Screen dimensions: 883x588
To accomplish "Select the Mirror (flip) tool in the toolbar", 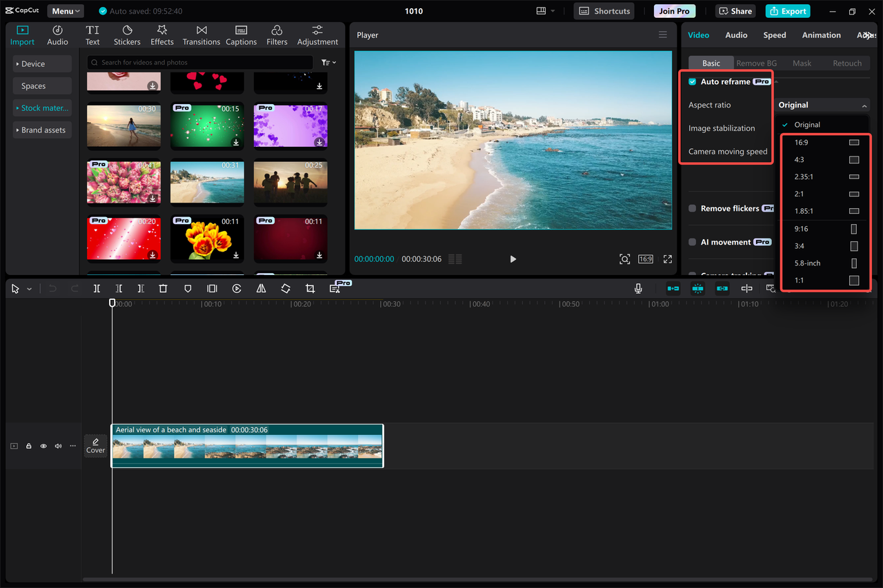I will [261, 288].
